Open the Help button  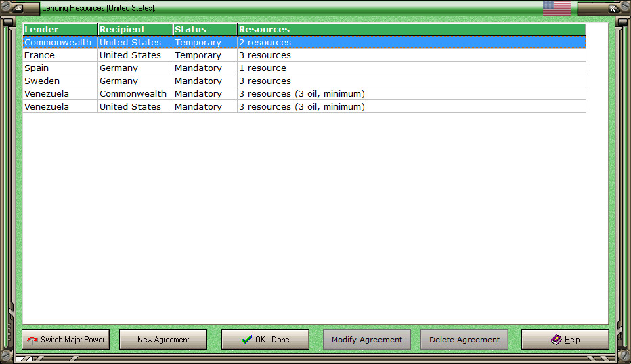[x=565, y=340]
